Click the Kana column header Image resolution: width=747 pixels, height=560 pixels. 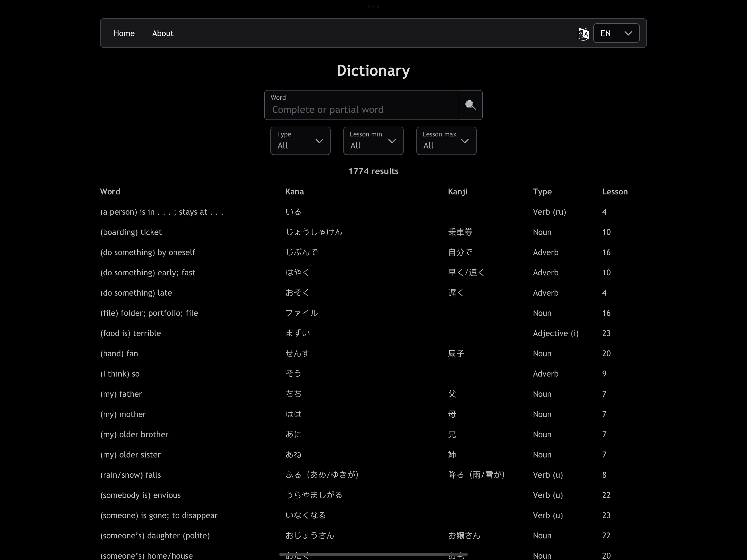[294, 191]
